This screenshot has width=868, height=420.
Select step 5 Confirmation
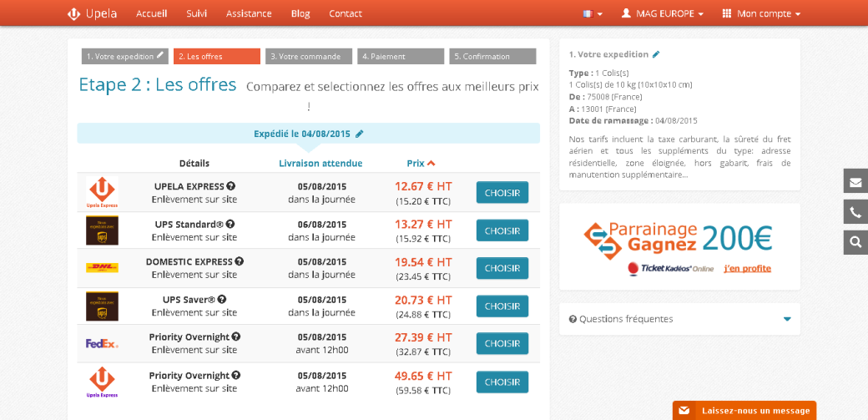tap(492, 56)
